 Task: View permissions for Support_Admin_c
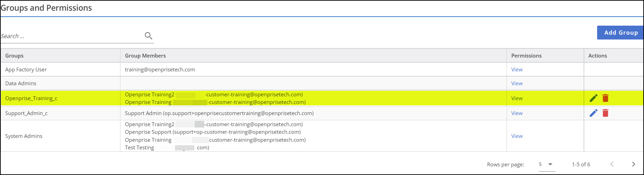point(517,113)
